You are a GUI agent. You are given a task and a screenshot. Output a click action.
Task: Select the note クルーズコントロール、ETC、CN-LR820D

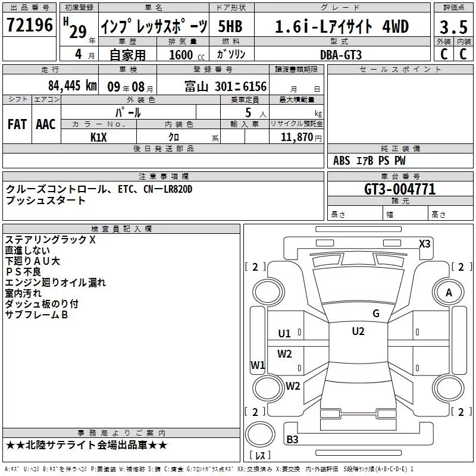99,189
